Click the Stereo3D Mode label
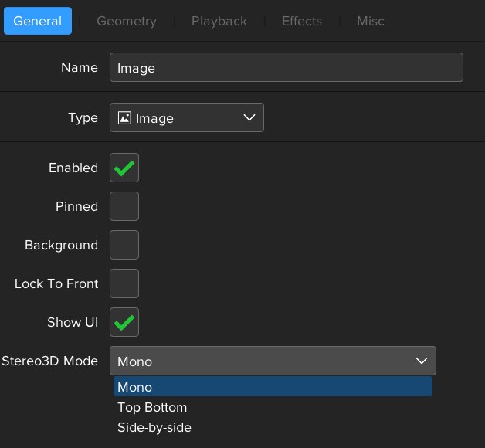Screen dimensions: 485x448 coord(49,361)
